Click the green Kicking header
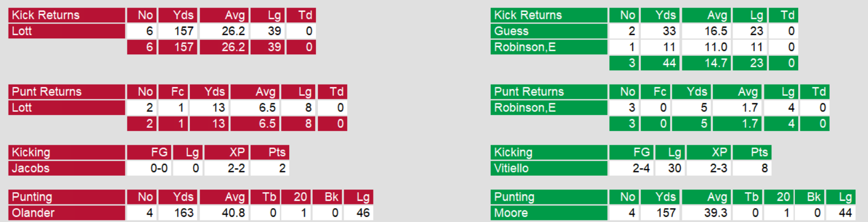Screen dimensions: 868x222 pyautogui.click(x=549, y=152)
